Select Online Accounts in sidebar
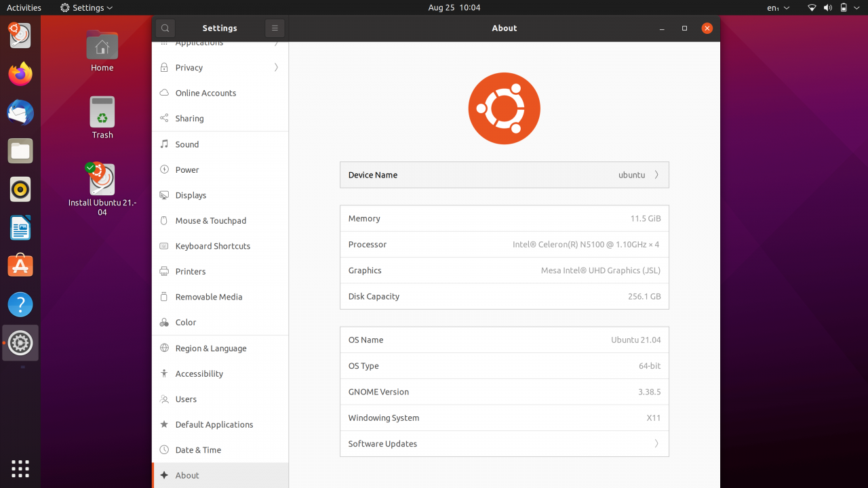The height and width of the screenshot is (488, 868). [x=220, y=93]
